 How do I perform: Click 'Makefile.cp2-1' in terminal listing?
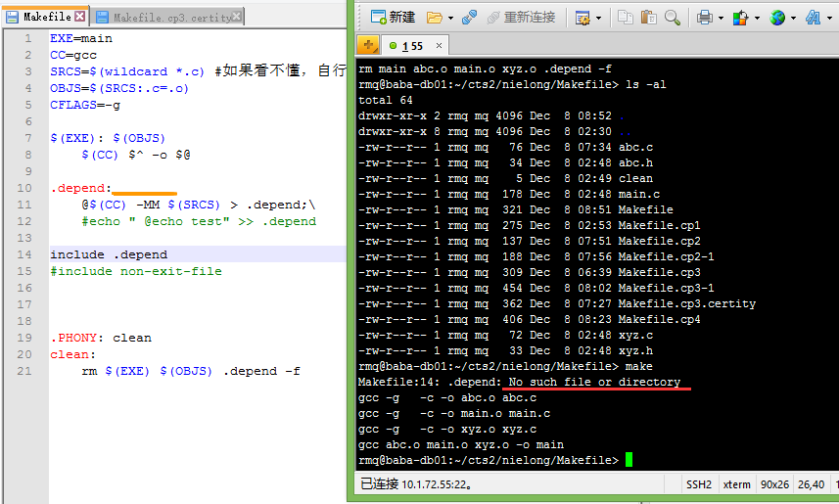[666, 256]
